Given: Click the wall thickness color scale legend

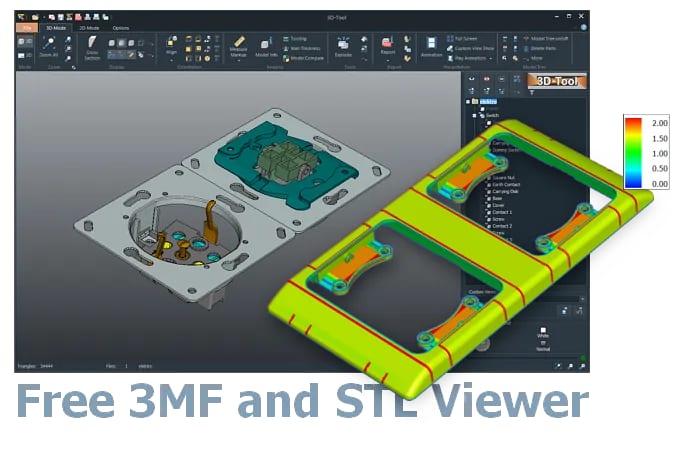Looking at the screenshot, I should 646,152.
